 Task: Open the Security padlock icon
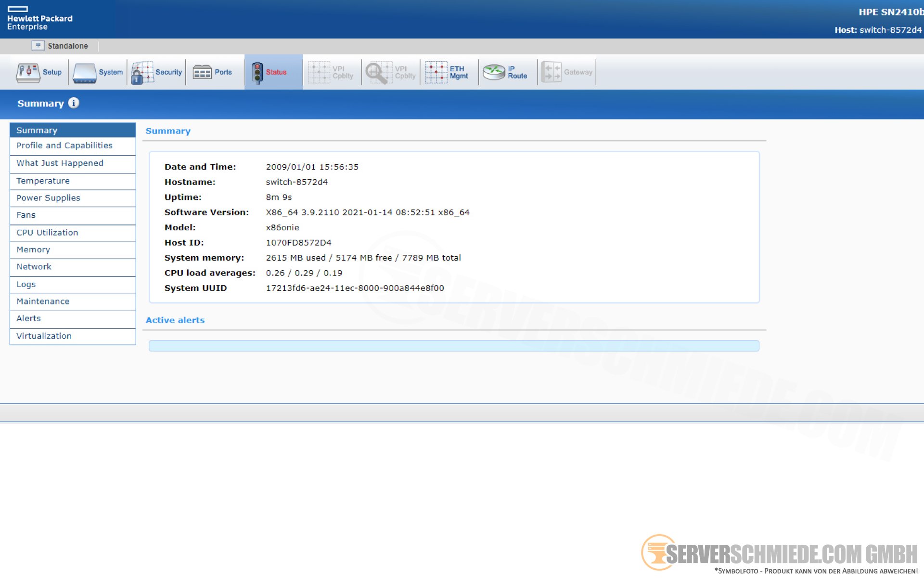point(142,72)
